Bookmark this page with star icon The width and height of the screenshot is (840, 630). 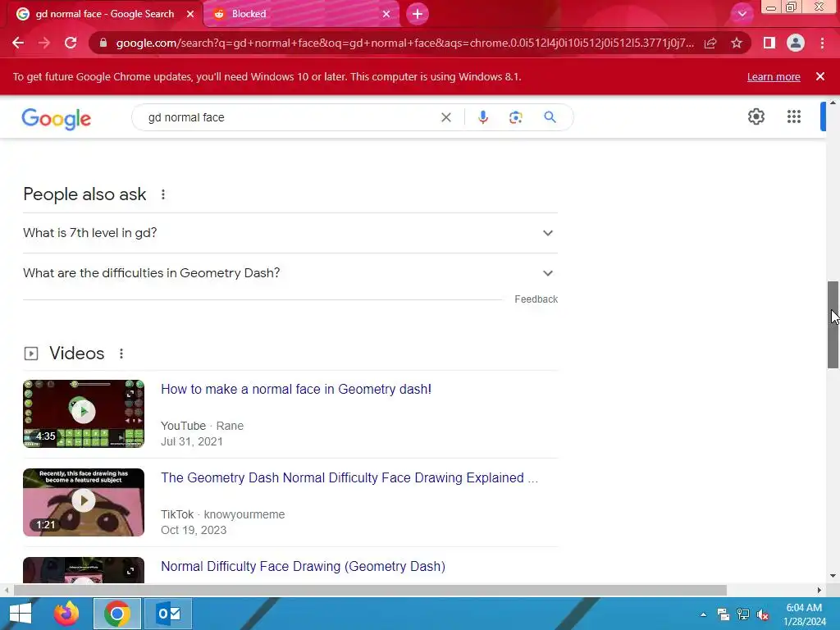coord(737,43)
